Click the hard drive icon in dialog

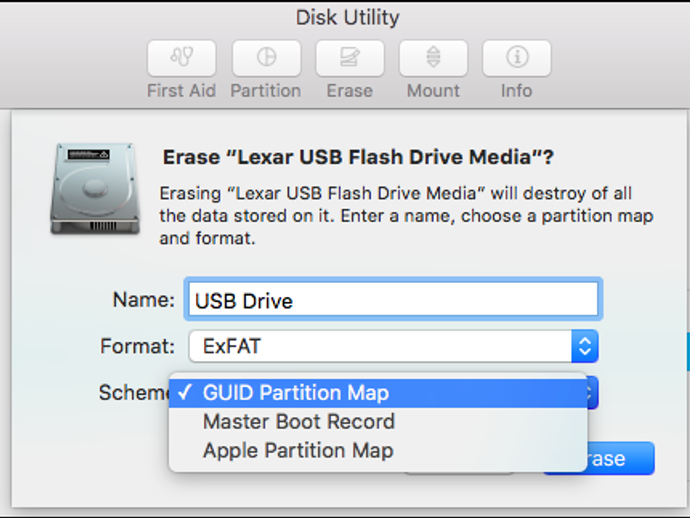(96, 188)
